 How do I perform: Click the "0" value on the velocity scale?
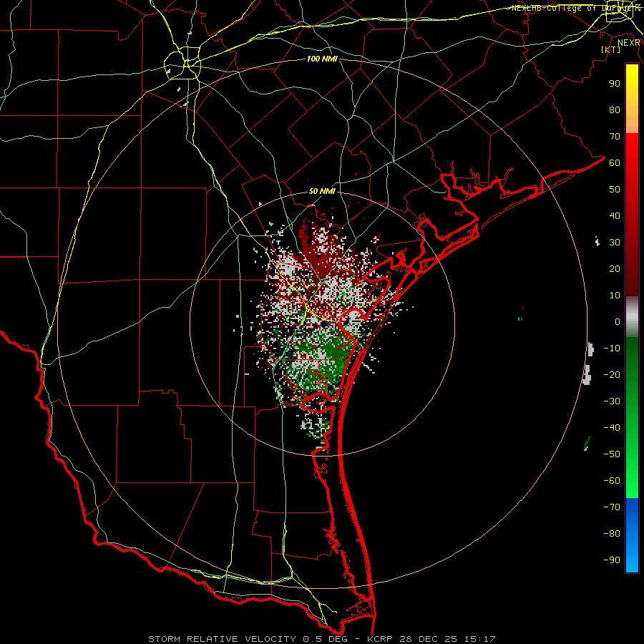pos(618,322)
